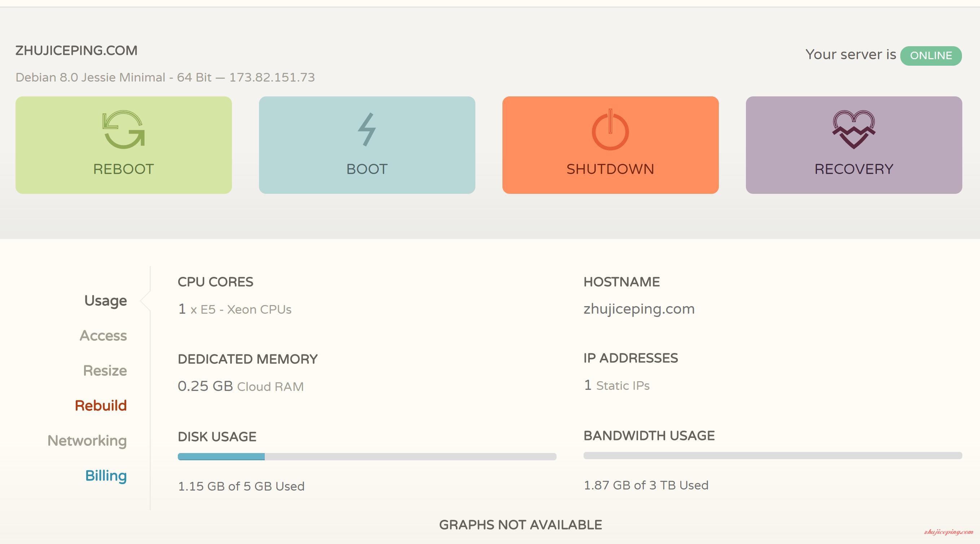Viewport: 980px width, 544px height.
Task: Click the '1 Static IPs' value
Action: [617, 385]
